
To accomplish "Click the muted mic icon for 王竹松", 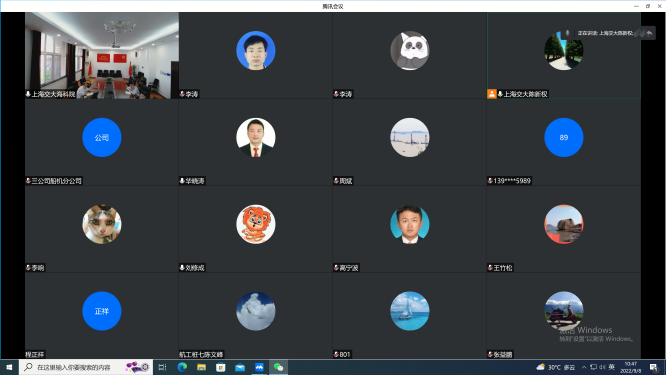I will [x=490, y=268].
